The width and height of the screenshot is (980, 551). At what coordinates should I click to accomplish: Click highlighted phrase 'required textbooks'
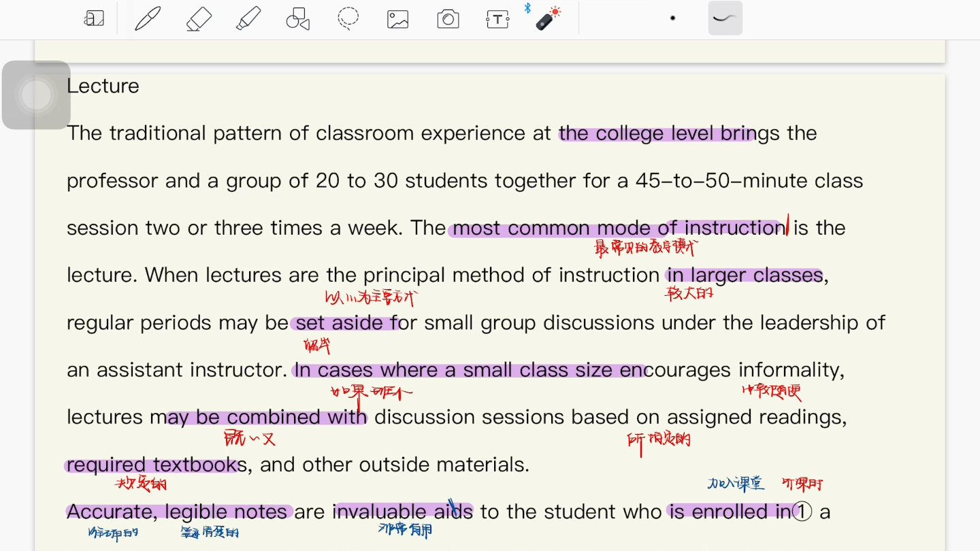coord(157,465)
